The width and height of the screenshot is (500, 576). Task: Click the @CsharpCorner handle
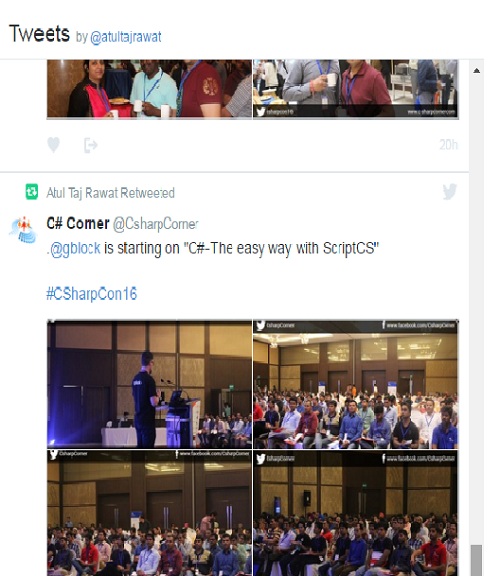tap(155, 224)
